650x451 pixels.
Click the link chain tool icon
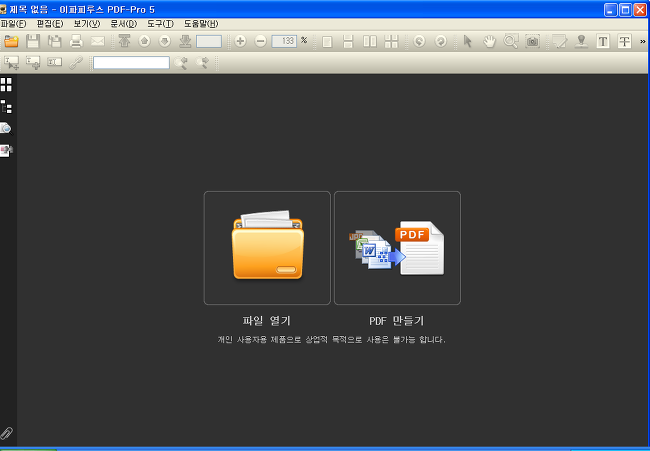click(76, 63)
